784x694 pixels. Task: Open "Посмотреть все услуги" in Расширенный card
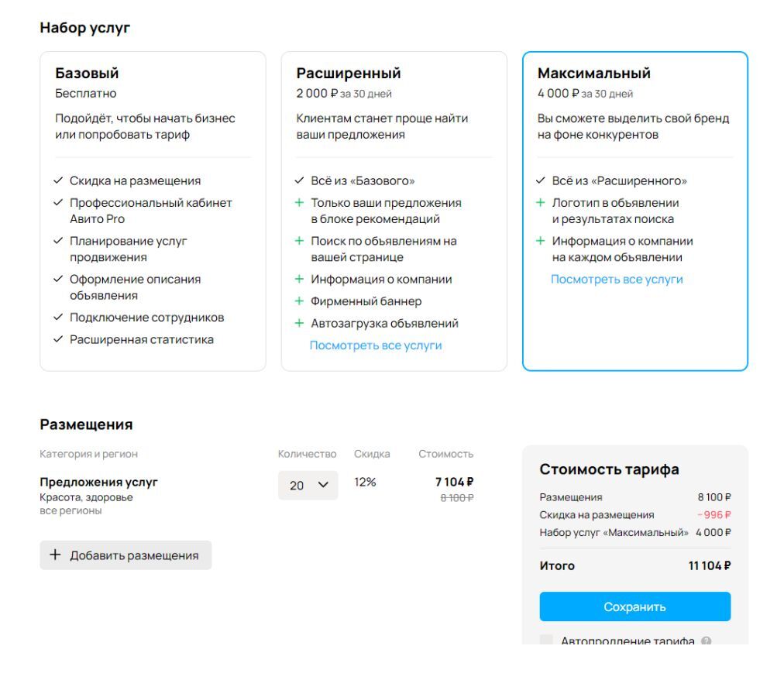[376, 345]
